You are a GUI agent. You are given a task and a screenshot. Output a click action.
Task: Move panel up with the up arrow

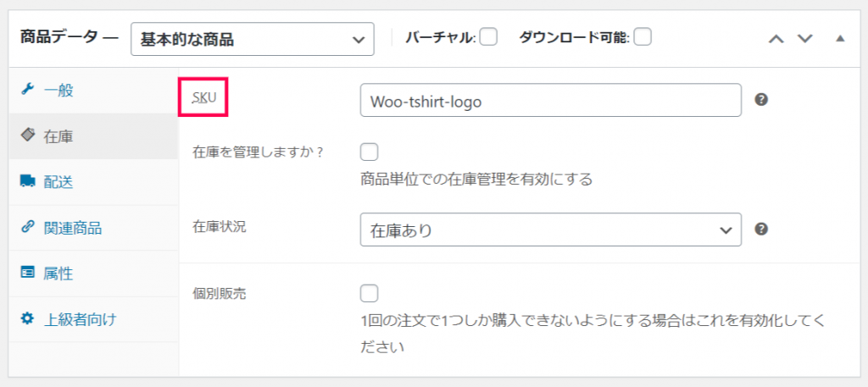click(x=776, y=39)
